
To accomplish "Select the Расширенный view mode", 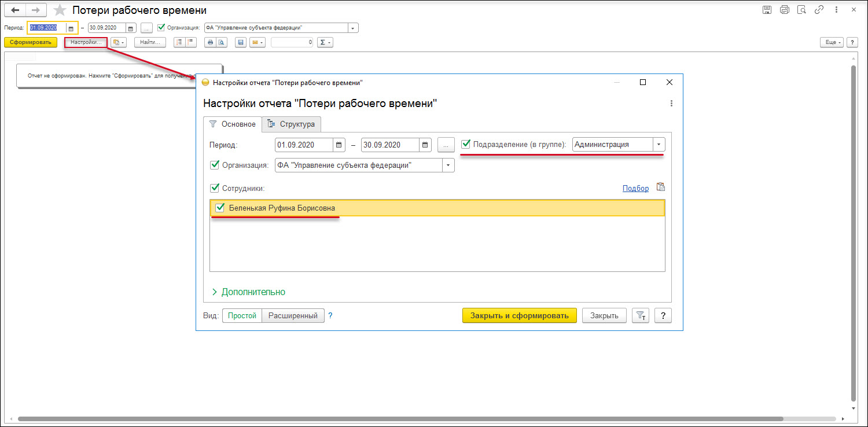I will point(293,315).
